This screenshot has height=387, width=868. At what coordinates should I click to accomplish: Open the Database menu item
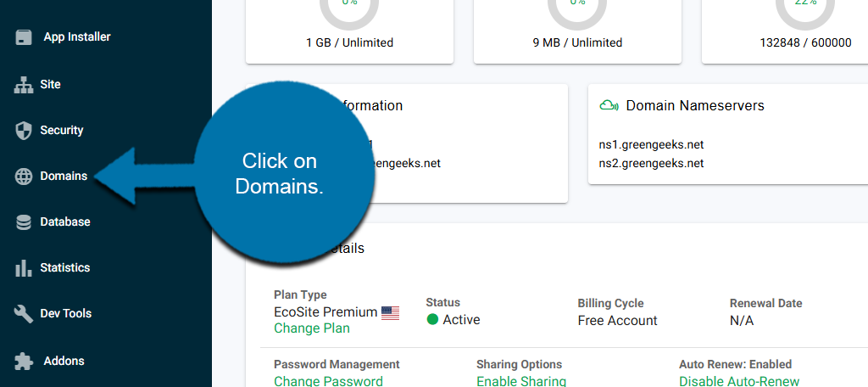[65, 222]
